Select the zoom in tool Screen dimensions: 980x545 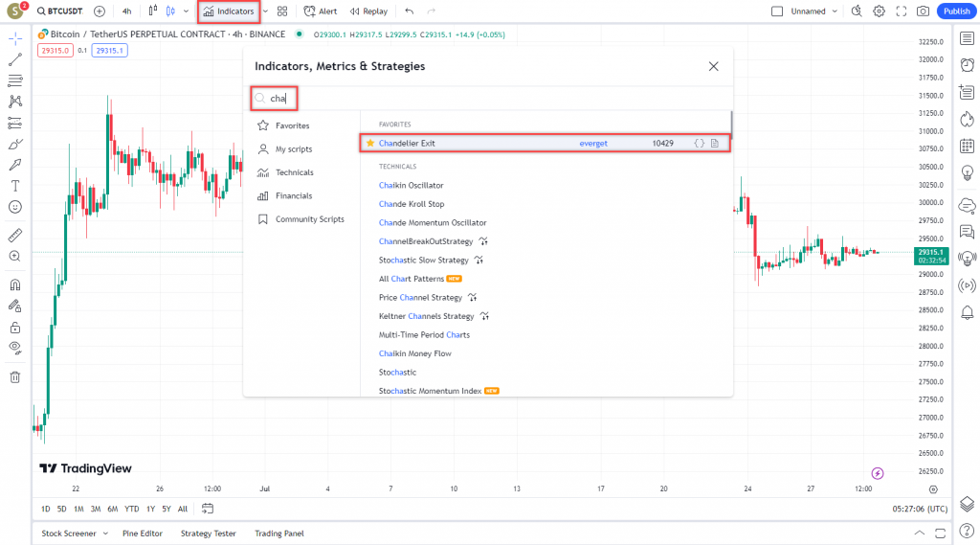click(15, 257)
